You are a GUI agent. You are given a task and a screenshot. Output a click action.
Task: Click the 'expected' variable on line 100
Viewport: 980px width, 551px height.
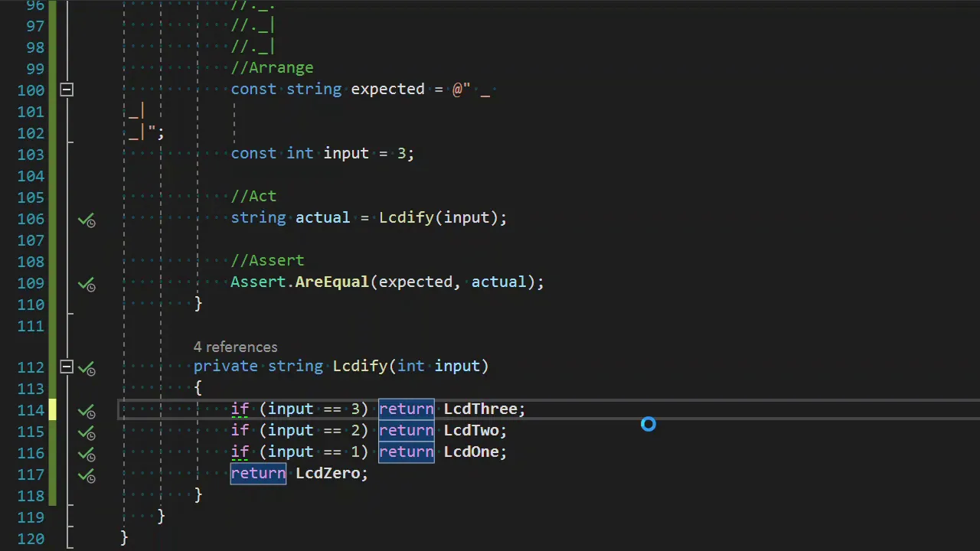[387, 89]
